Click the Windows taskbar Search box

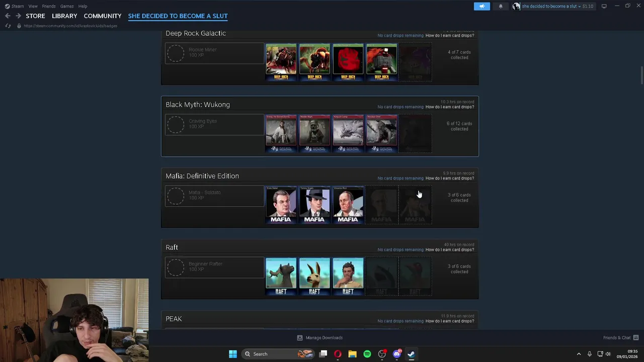click(x=277, y=354)
